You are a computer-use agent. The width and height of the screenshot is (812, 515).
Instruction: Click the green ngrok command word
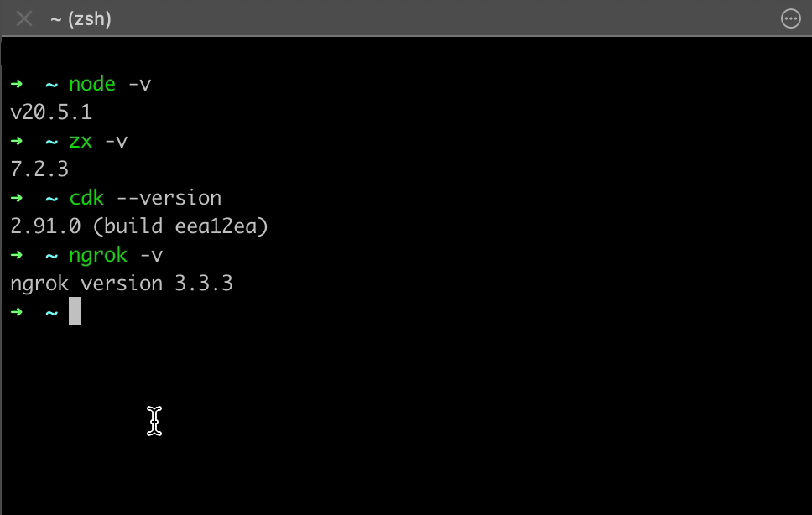98,255
